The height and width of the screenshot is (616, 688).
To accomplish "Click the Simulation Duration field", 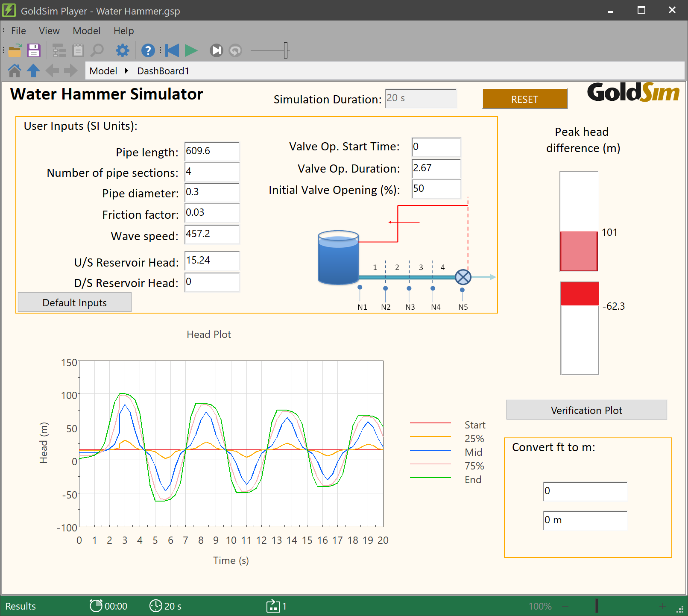I will click(x=421, y=98).
